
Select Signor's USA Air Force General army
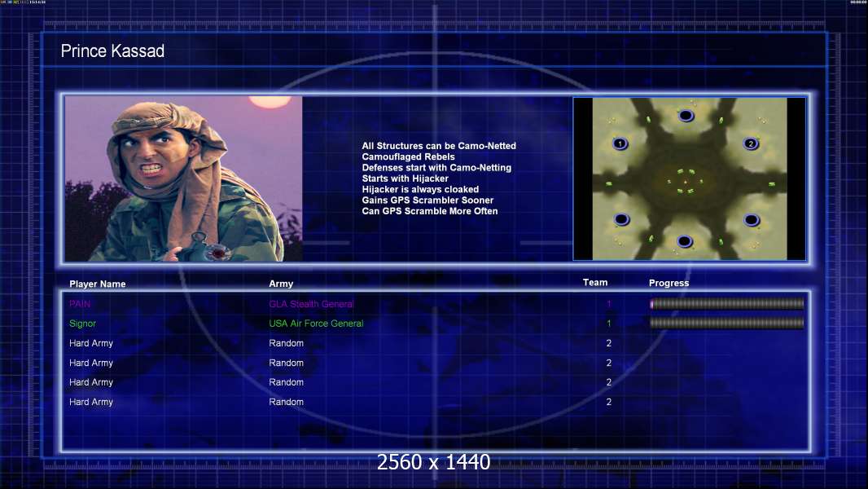pyautogui.click(x=316, y=324)
